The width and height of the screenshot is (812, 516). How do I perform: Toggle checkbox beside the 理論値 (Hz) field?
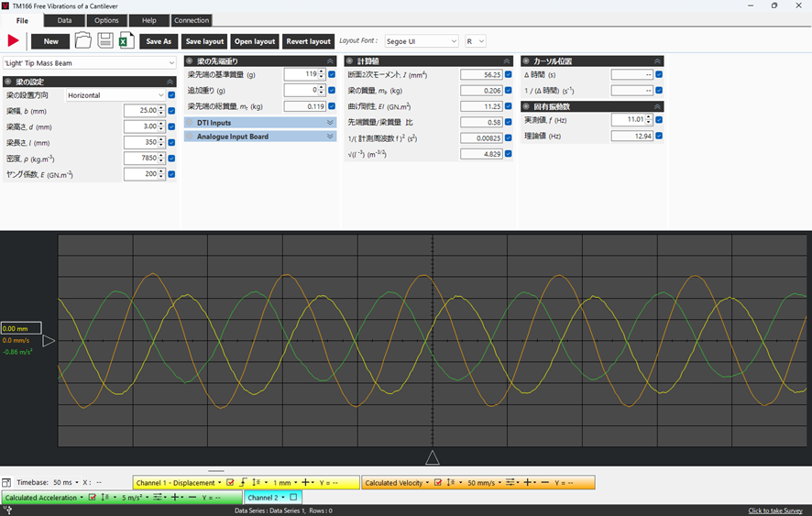pyautogui.click(x=659, y=136)
